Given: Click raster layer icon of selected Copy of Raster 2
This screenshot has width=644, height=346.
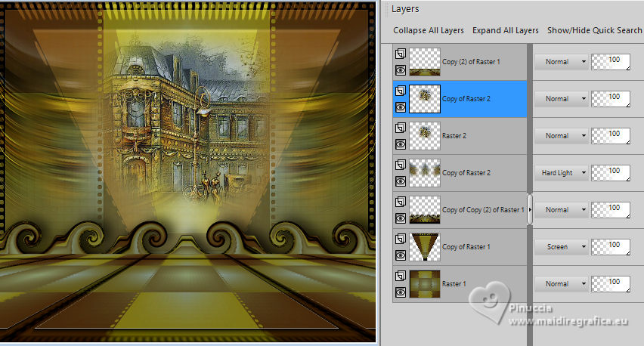Looking at the screenshot, I should click(401, 91).
